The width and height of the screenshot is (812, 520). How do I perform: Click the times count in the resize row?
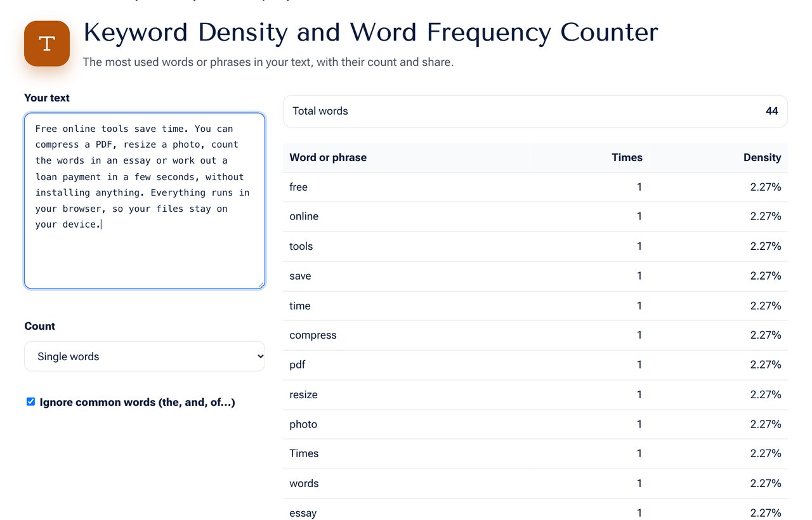639,394
